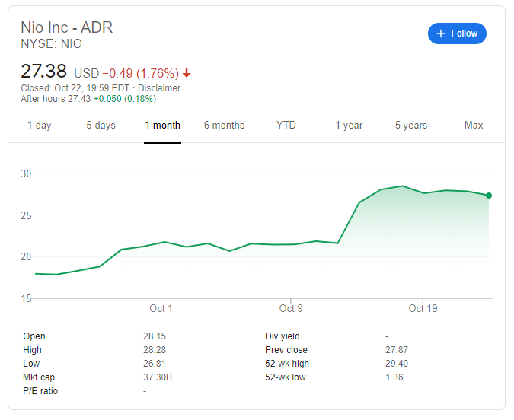
Task: Click the 52-wk low label
Action: (286, 377)
